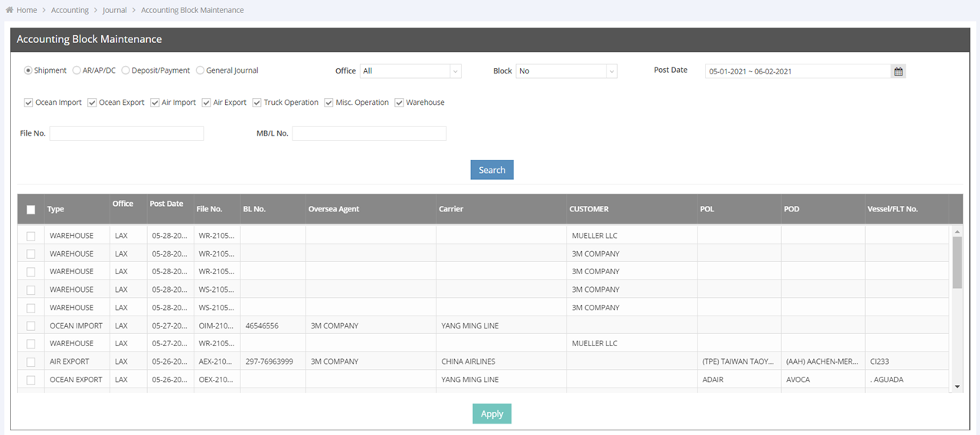This screenshot has width=980, height=435.
Task: Choose the Deposit/Payment radio option
Action: click(x=126, y=70)
